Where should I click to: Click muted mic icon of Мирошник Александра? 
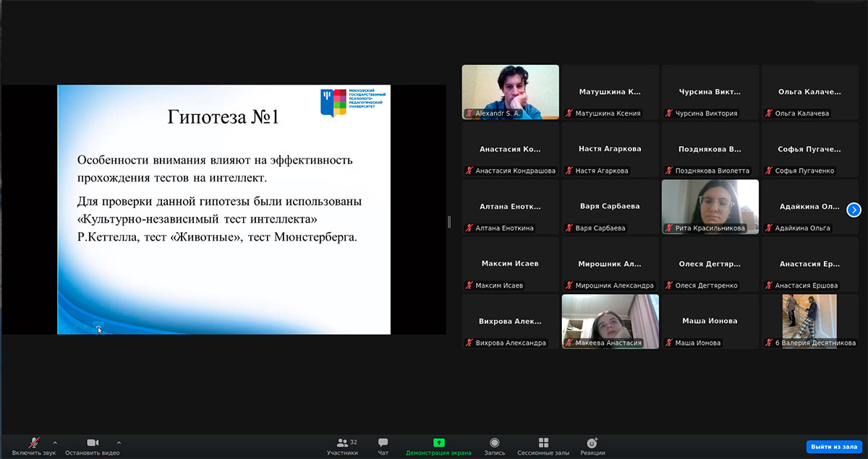coord(569,286)
